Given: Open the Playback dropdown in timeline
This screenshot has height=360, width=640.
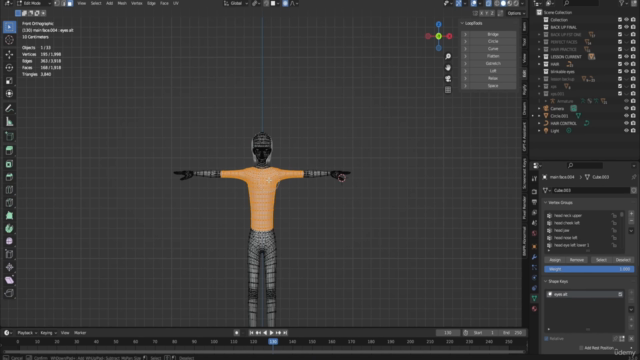Looking at the screenshot, I should pyautogui.click(x=27, y=333).
